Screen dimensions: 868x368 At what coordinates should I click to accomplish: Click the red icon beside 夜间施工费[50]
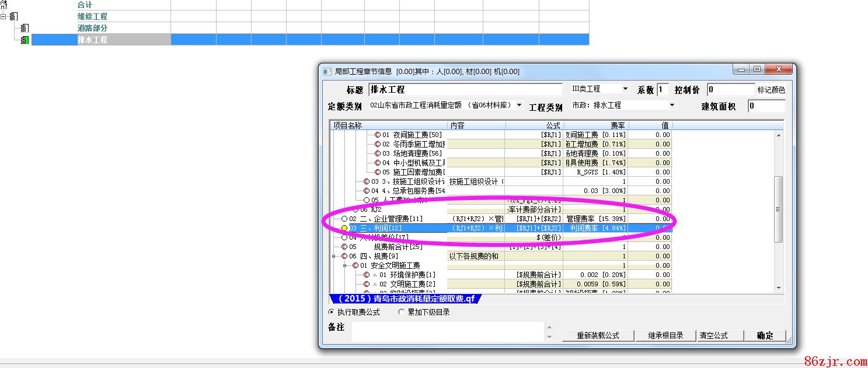378,135
